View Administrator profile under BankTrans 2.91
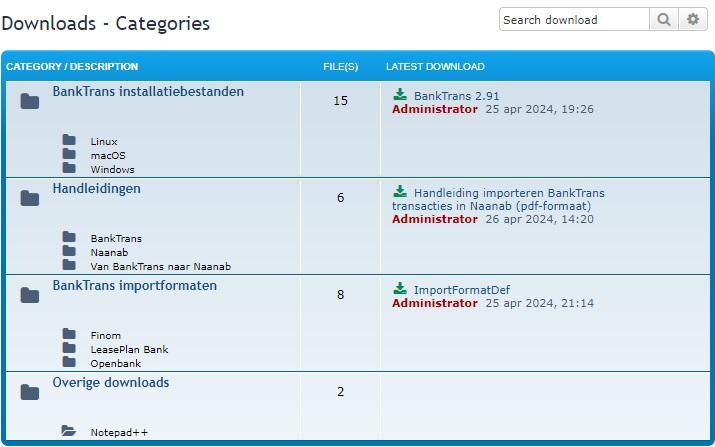This screenshot has width=715, height=447. [434, 109]
